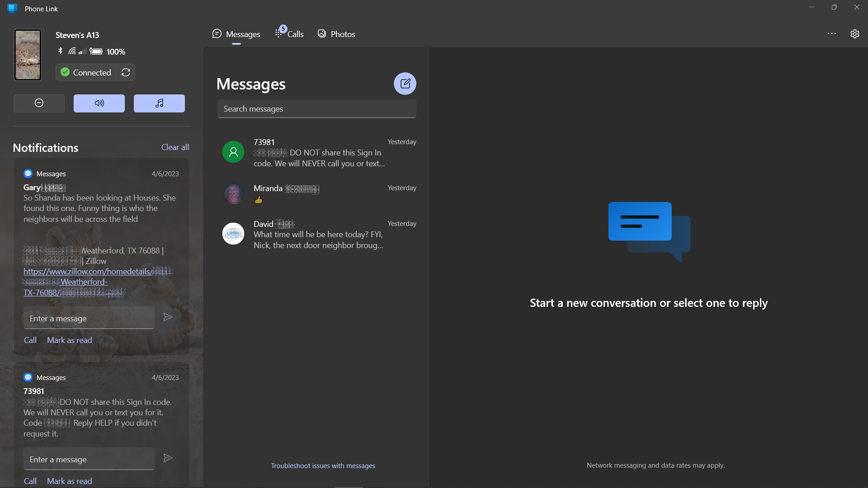This screenshot has width=868, height=488.
Task: Click the Mark as read option for Gary
Action: 69,340
